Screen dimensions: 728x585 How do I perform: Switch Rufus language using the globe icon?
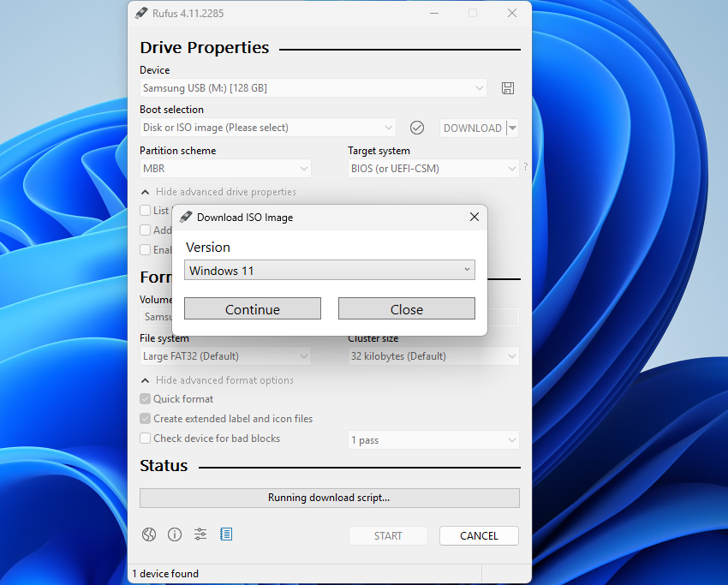pyautogui.click(x=148, y=534)
